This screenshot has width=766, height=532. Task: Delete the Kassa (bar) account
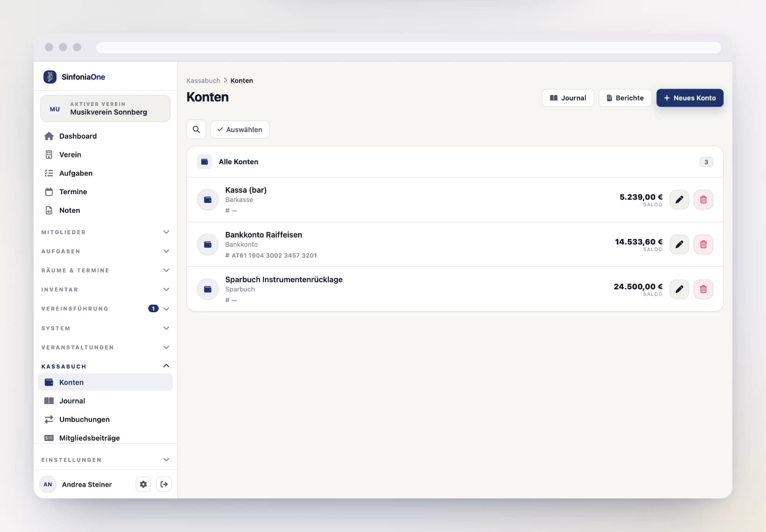tap(703, 200)
